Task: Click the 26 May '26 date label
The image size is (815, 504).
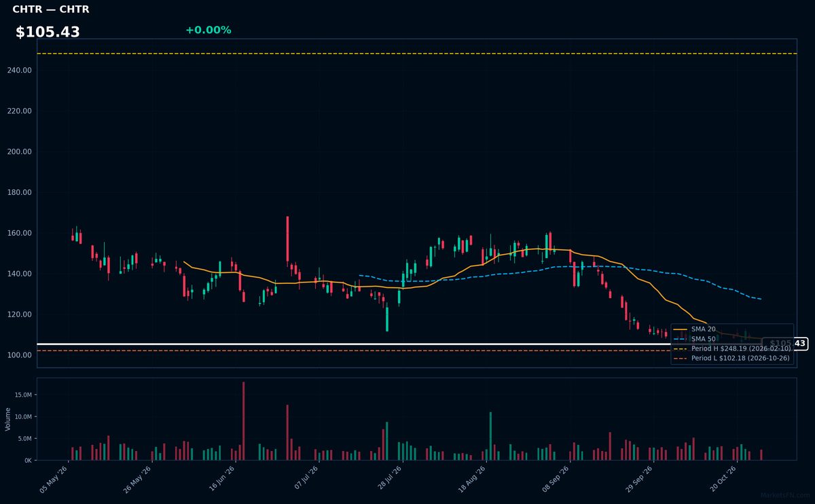Action: 137,479
